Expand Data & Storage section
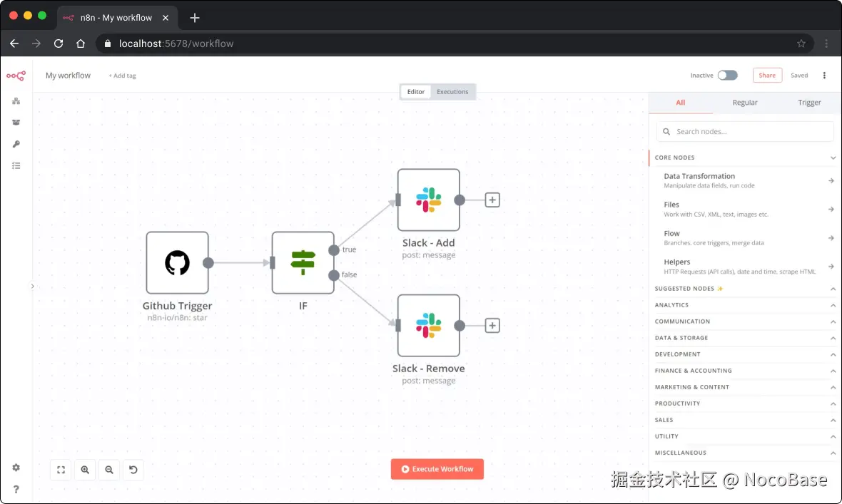The width and height of the screenshot is (842, 504). (745, 338)
